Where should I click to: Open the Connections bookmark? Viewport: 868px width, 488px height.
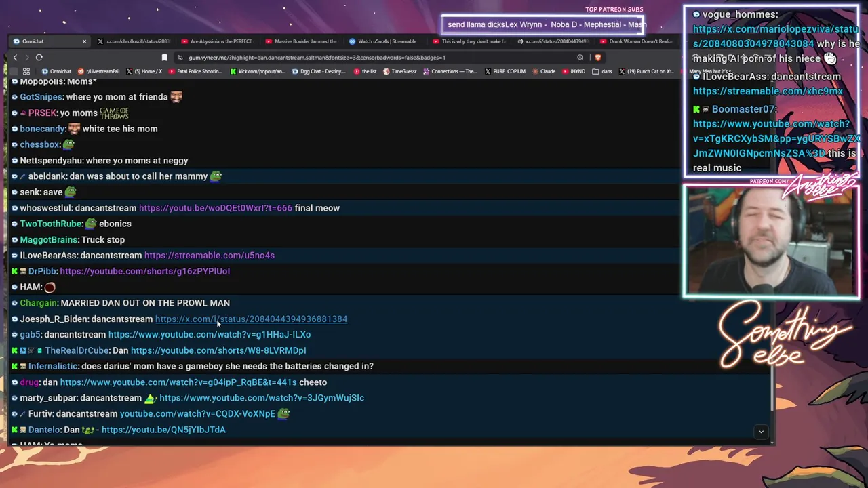coord(451,71)
